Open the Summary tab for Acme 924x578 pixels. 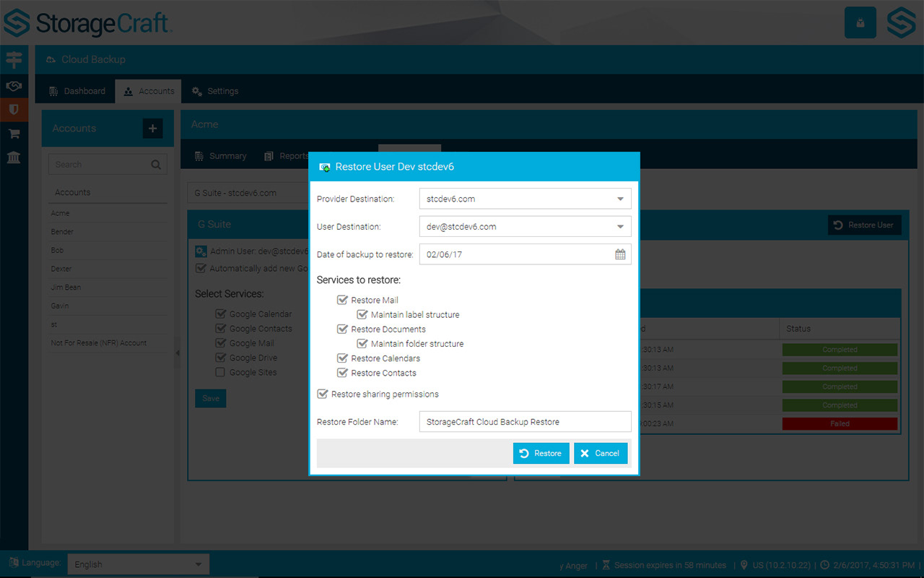tap(220, 156)
